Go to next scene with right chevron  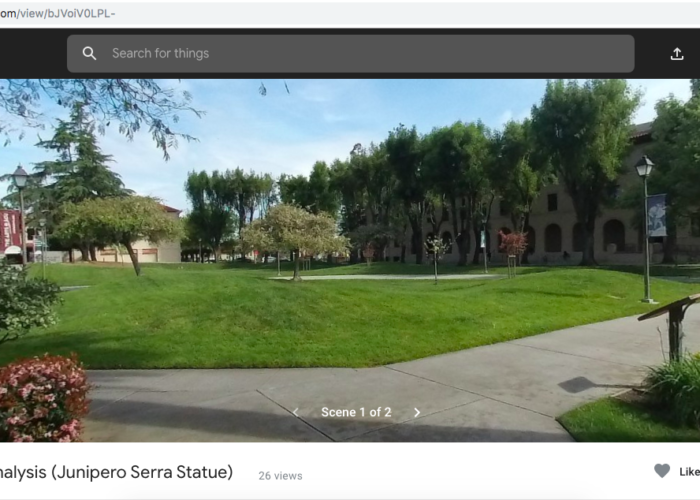click(417, 412)
